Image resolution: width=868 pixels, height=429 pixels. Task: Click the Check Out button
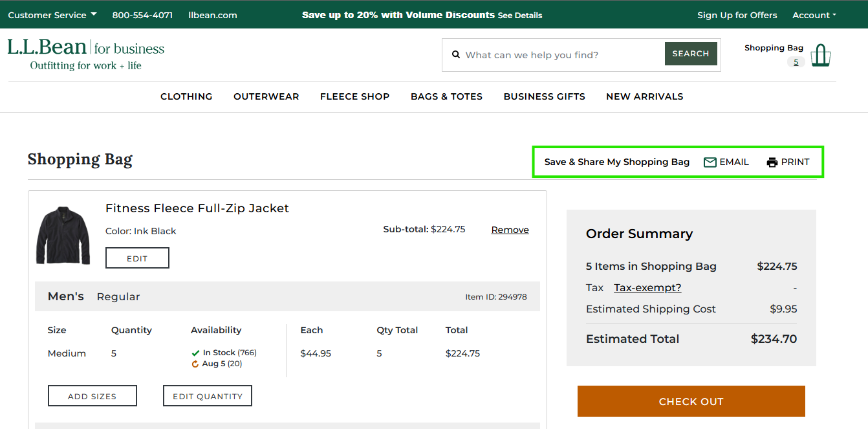691,401
